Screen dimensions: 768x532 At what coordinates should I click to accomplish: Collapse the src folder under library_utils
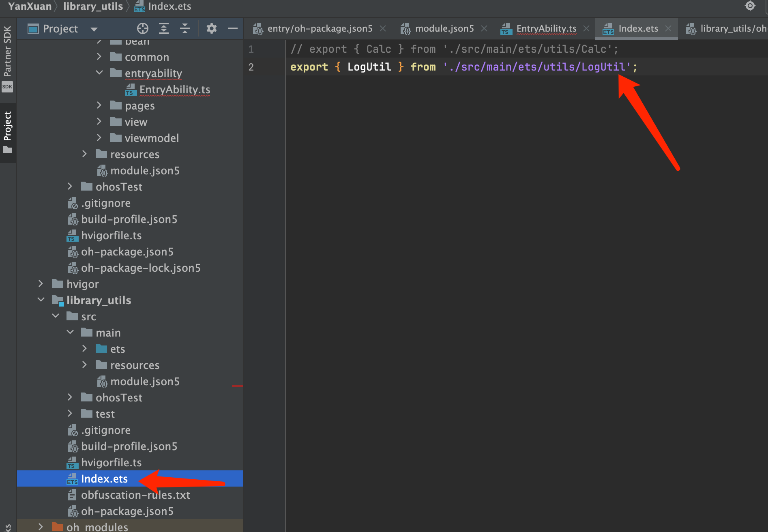[56, 316]
